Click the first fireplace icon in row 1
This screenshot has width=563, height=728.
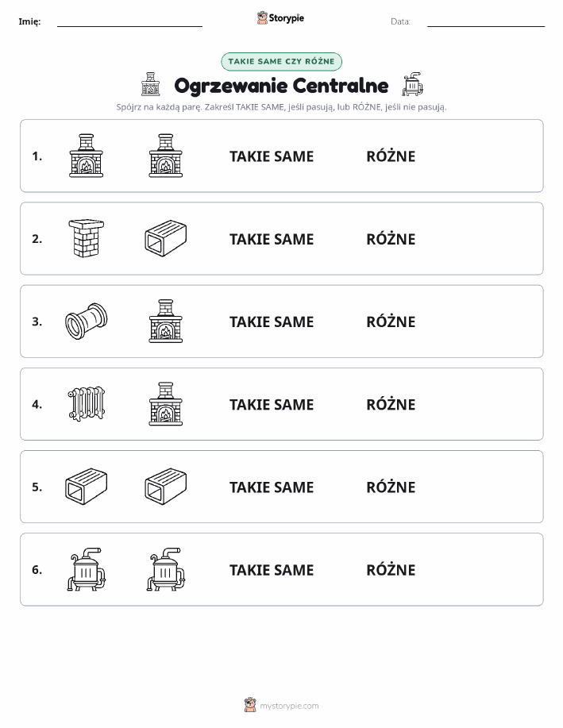click(x=86, y=156)
